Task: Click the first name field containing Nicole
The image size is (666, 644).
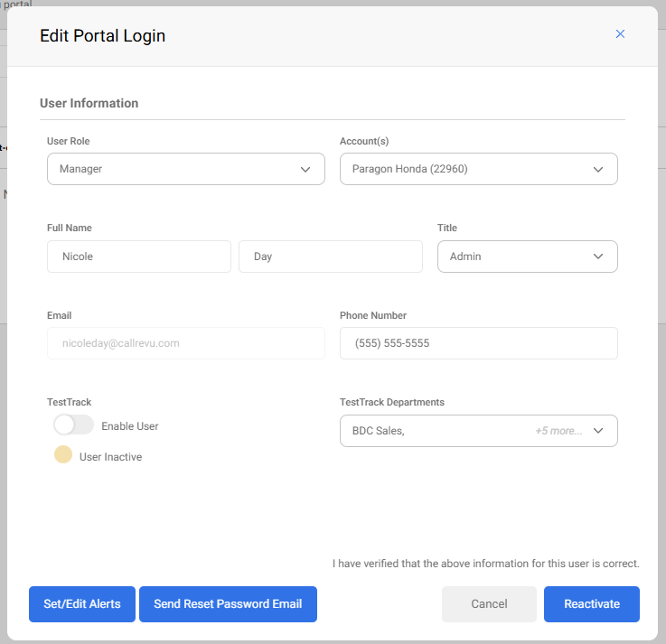Action: click(139, 257)
